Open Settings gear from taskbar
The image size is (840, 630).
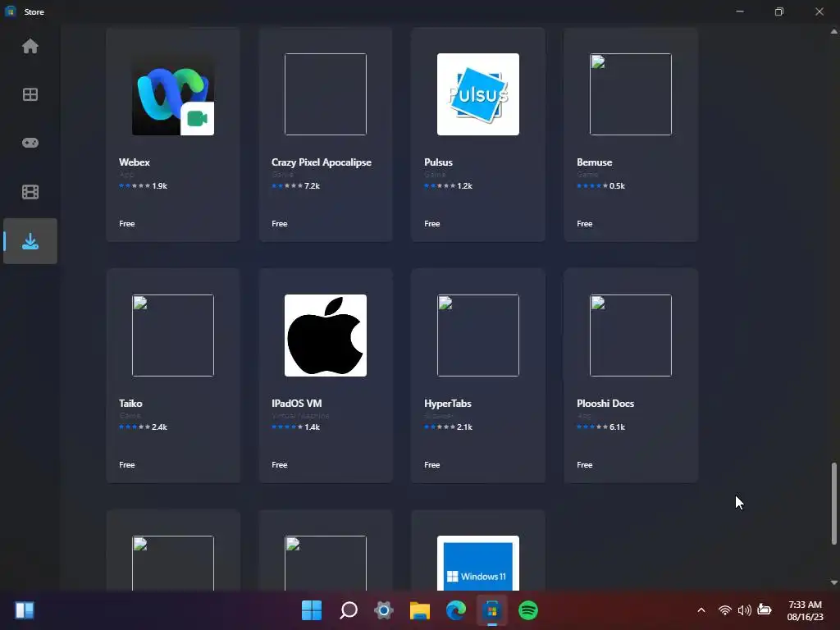click(x=384, y=610)
